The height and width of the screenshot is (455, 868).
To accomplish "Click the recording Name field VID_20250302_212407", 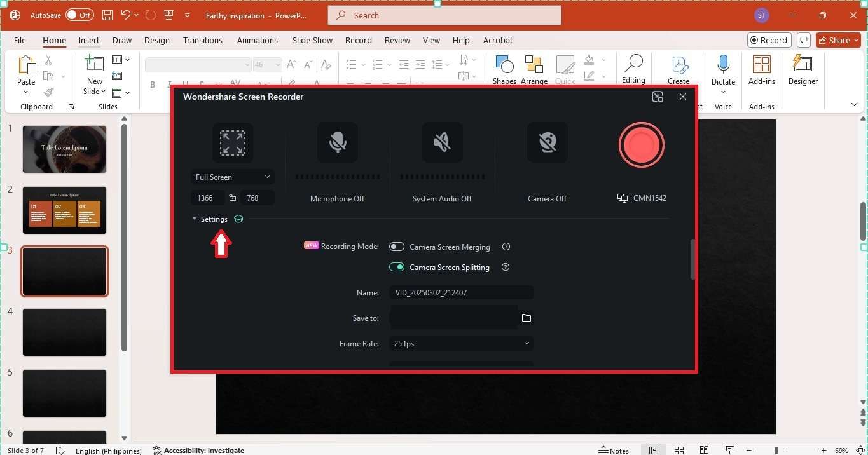I will pyautogui.click(x=461, y=292).
